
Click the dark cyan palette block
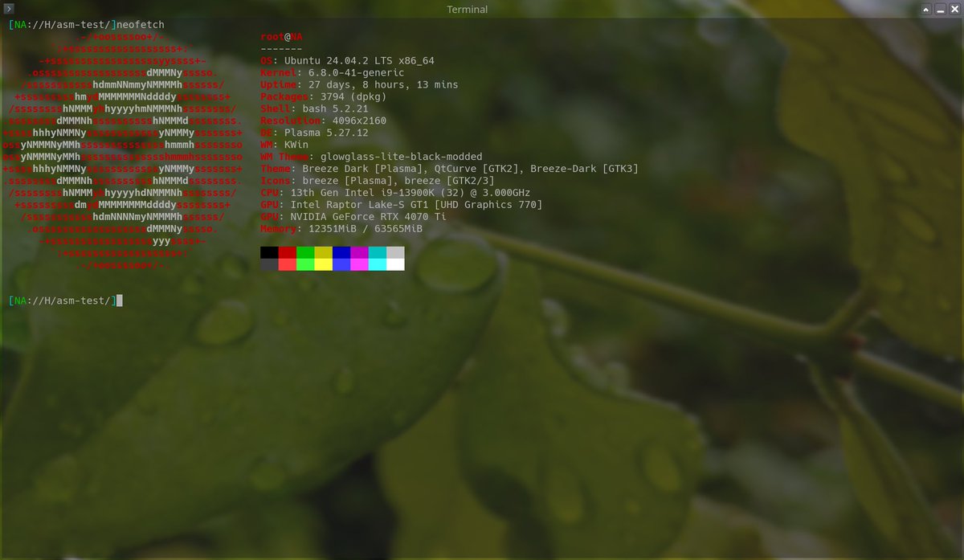378,252
